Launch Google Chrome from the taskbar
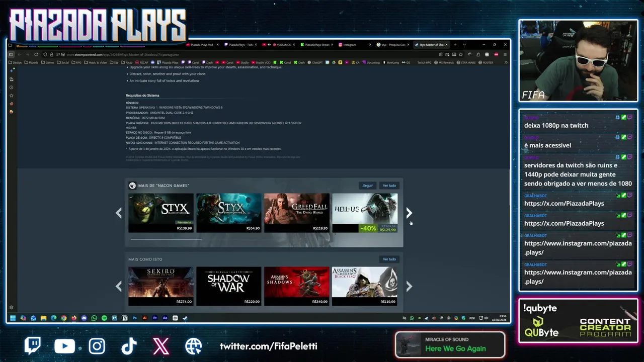This screenshot has height=362, width=644. pos(64,318)
